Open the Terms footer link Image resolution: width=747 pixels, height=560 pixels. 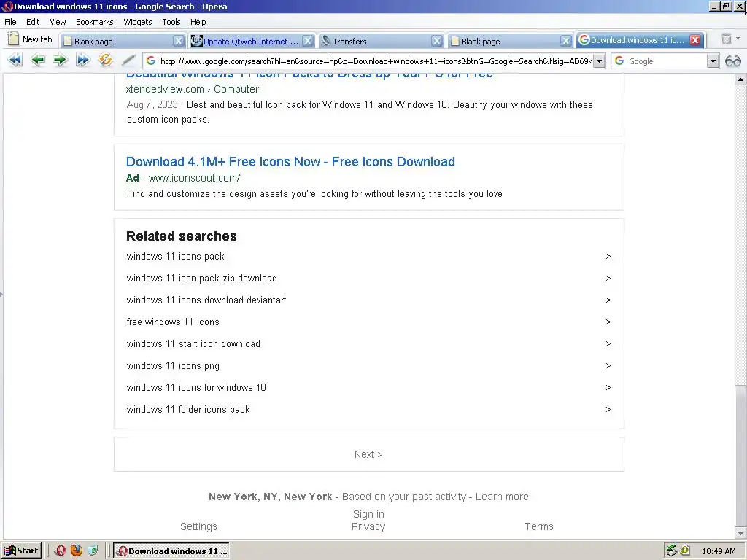(x=539, y=526)
